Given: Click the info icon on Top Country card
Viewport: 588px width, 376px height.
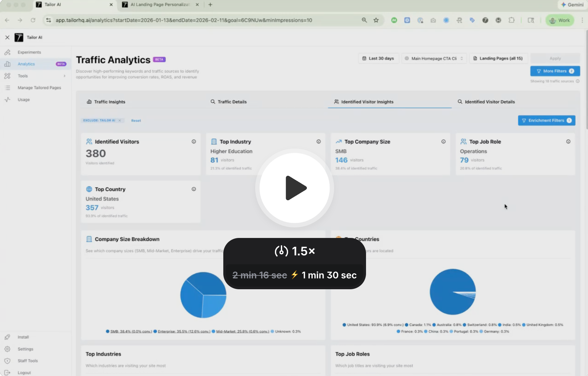Looking at the screenshot, I should (194, 189).
